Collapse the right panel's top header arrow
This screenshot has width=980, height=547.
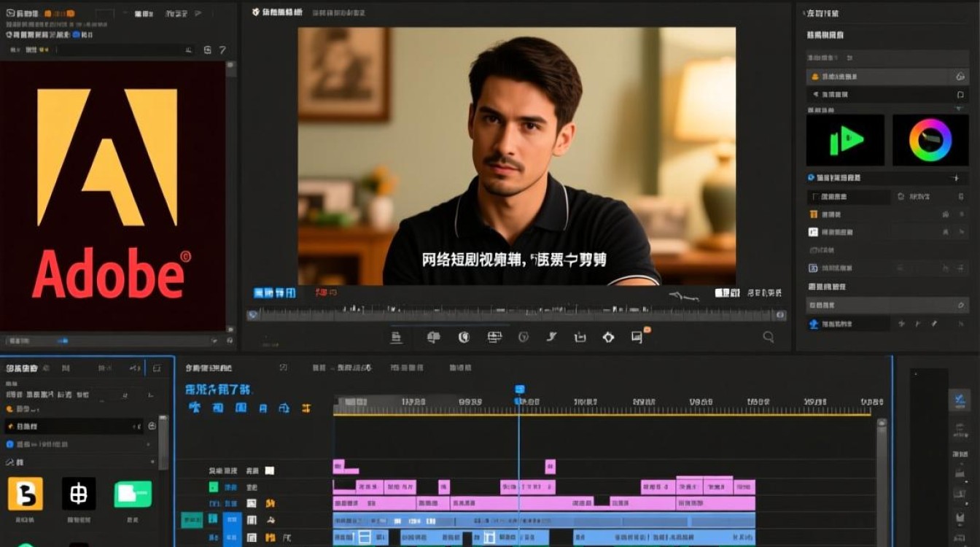coord(806,13)
